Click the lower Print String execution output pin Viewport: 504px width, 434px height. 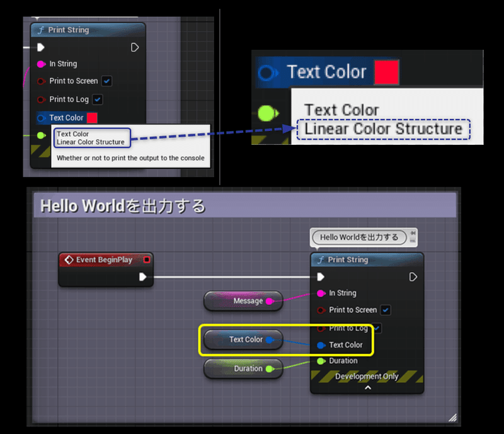[x=413, y=277]
